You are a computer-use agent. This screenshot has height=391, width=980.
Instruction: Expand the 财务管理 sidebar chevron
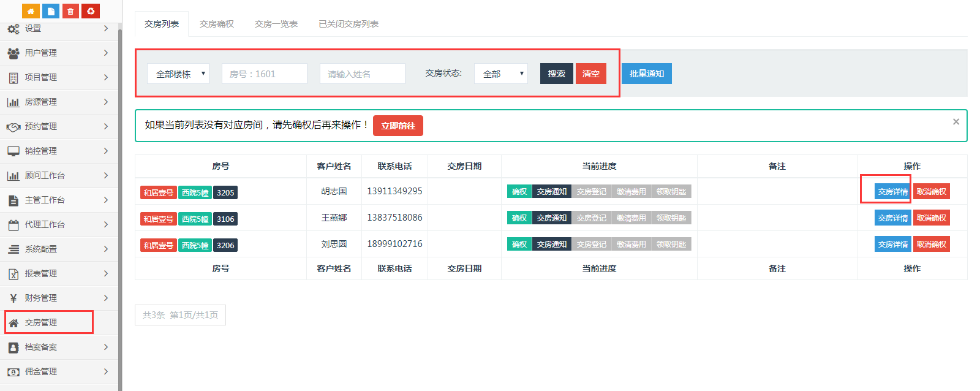(106, 298)
